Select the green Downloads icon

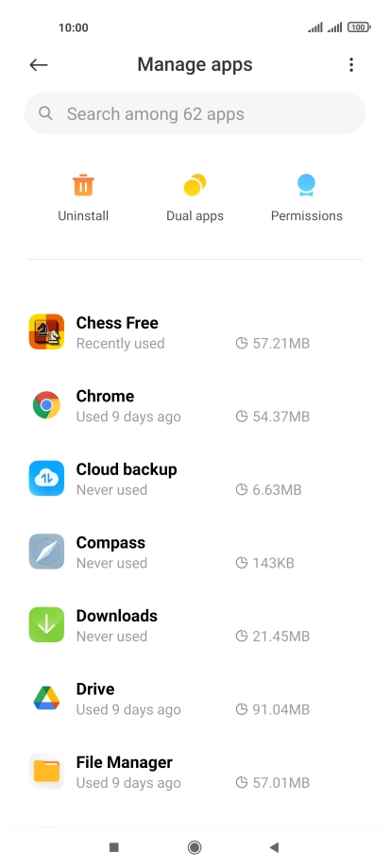click(46, 624)
